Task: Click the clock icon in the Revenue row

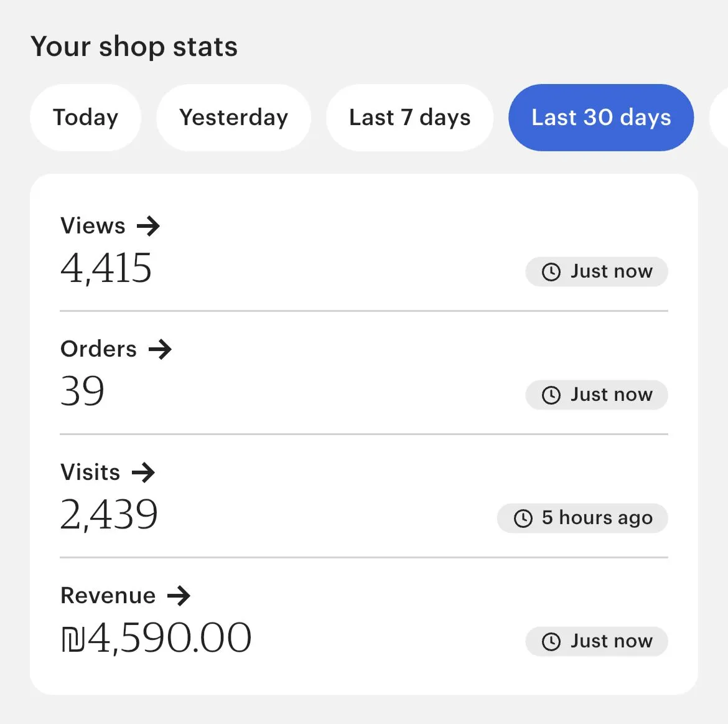Action: click(x=551, y=642)
